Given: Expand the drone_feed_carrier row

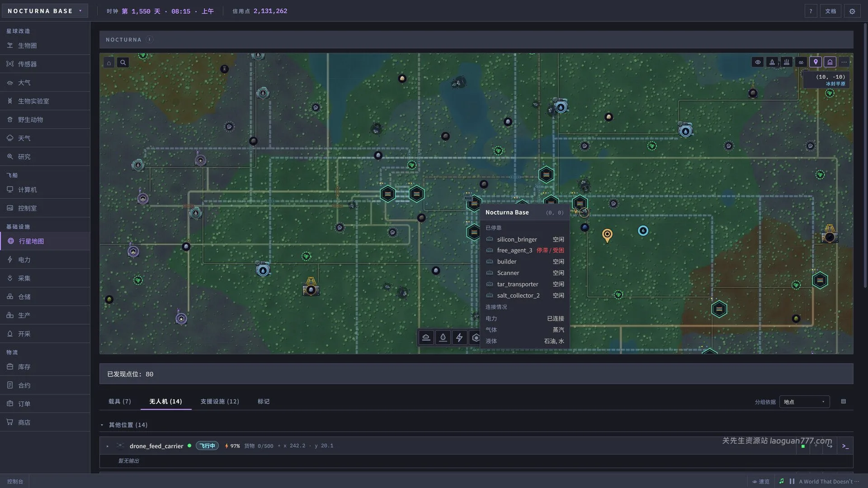Looking at the screenshot, I should (x=108, y=446).
